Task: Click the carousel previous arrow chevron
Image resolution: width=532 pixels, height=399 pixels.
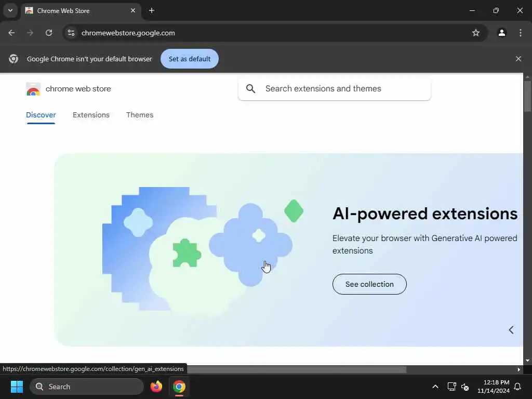Action: click(511, 330)
